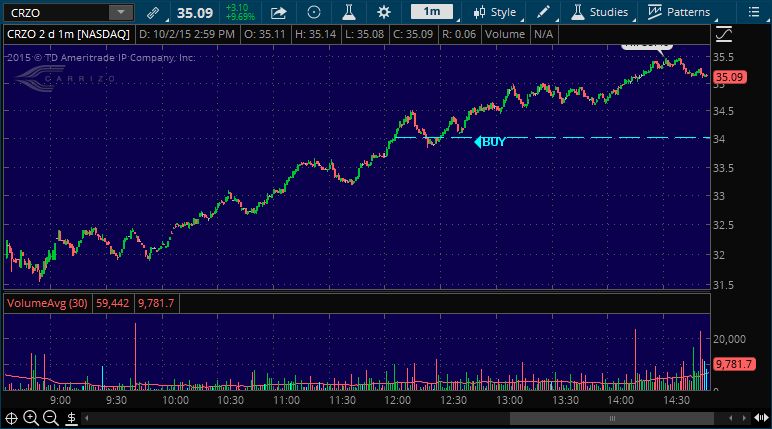This screenshot has height=429, width=772.
Task: Click the share chart arrow icon
Action: [x=279, y=13]
